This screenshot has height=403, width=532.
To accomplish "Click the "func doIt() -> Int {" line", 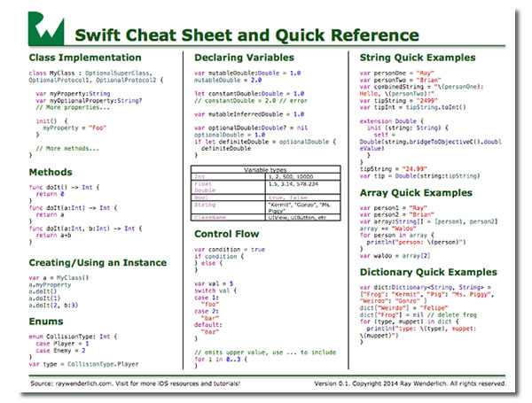I will pos(64,187).
